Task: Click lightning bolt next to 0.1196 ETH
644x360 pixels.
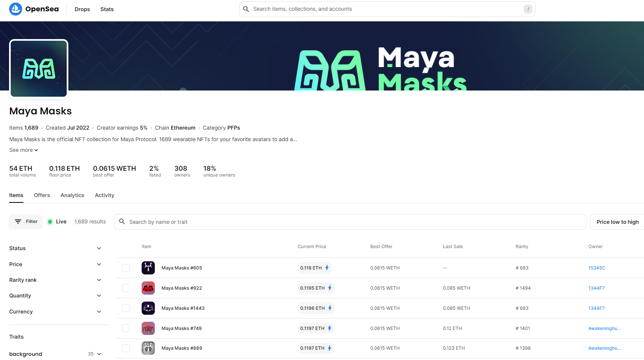Action: (330, 308)
